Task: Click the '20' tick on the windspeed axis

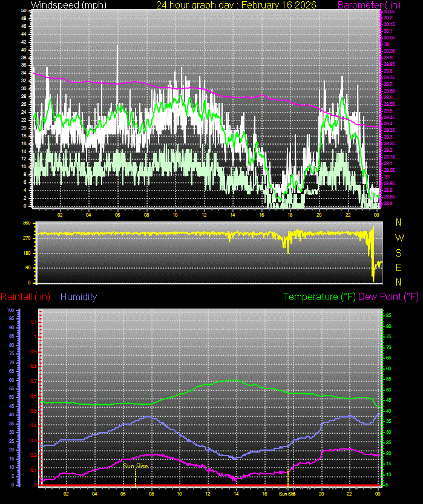Action: (24, 128)
